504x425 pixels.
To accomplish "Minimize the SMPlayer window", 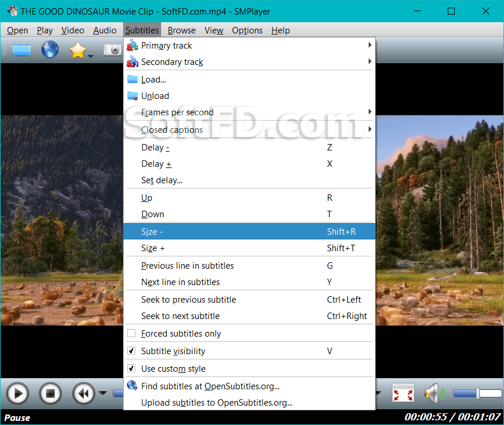I will (417, 11).
